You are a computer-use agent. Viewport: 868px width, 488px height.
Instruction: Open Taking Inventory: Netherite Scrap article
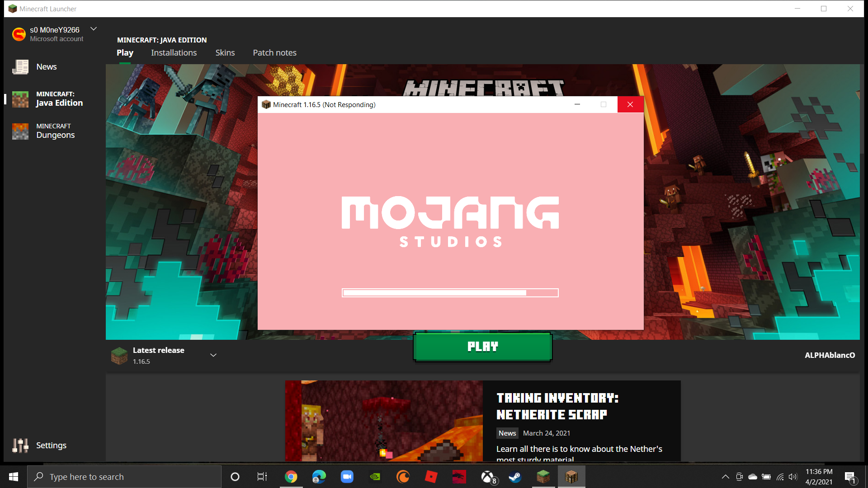click(x=557, y=406)
